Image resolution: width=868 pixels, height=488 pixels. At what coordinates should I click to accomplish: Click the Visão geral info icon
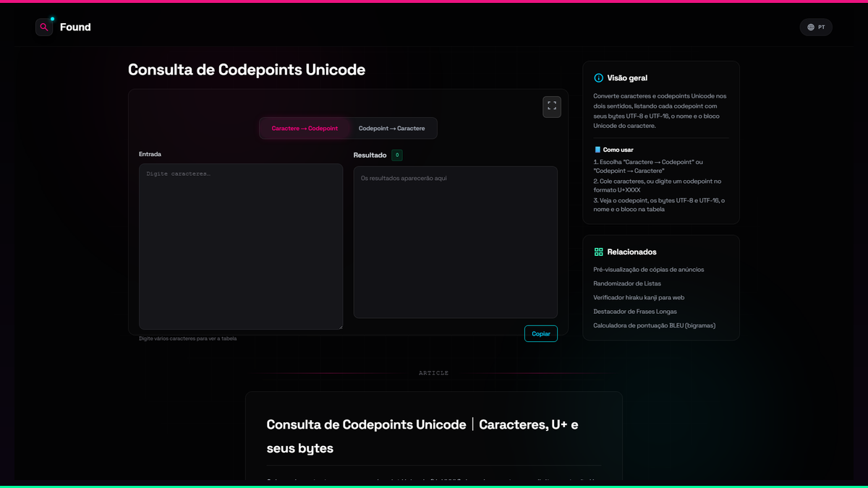tap(598, 78)
